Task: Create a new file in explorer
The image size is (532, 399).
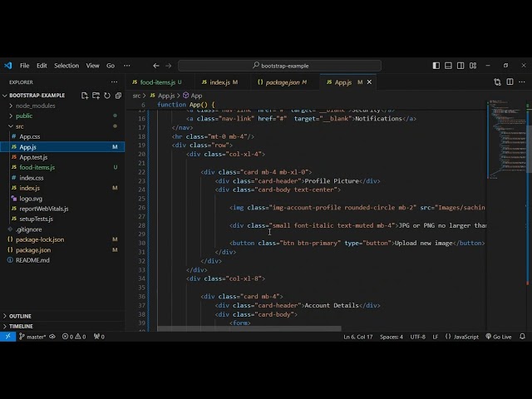Action: pos(85,96)
